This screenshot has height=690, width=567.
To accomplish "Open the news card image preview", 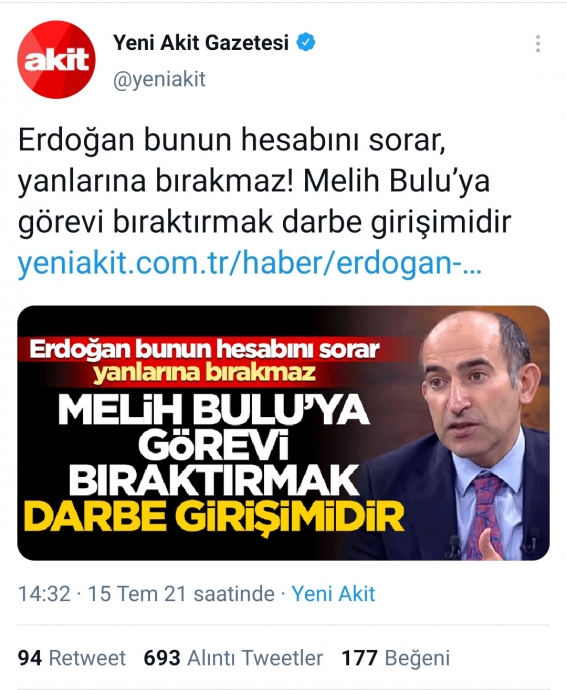I will 284,433.
